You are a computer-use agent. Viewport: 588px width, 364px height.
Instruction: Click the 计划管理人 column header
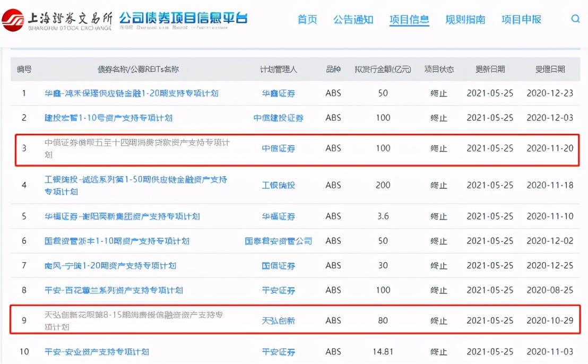click(278, 70)
